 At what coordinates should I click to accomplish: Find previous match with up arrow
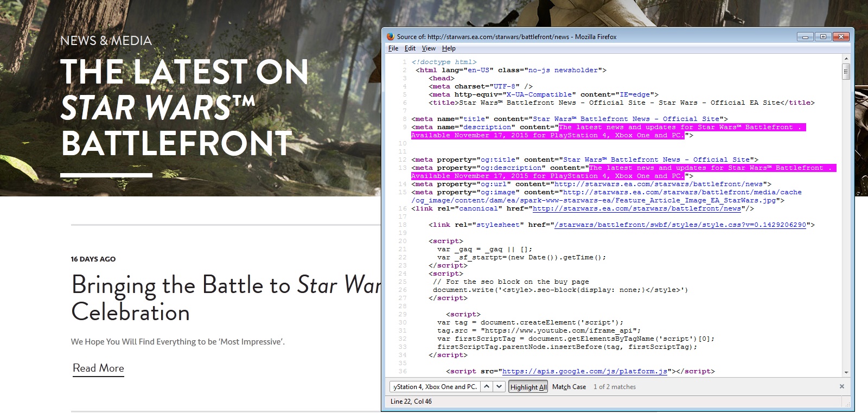(487, 387)
